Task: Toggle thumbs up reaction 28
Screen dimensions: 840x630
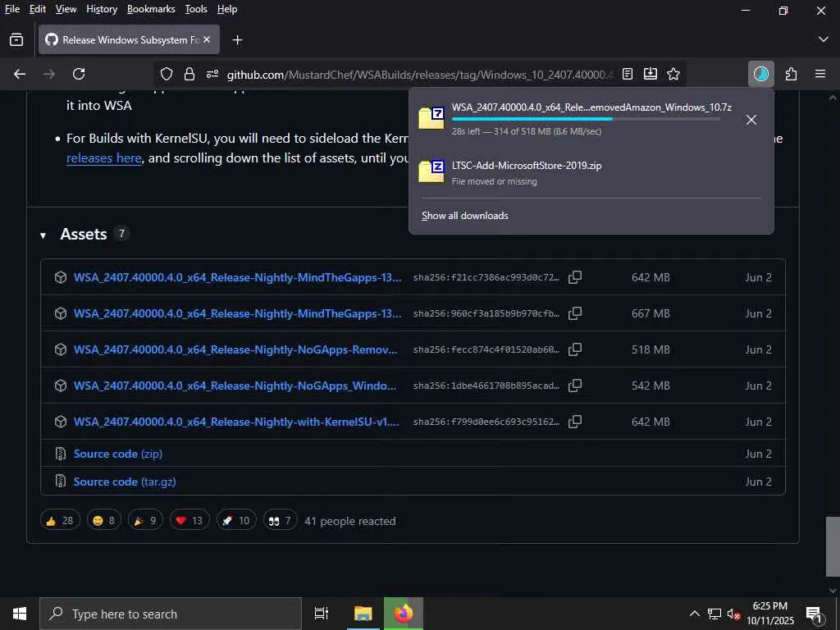Action: click(x=60, y=520)
